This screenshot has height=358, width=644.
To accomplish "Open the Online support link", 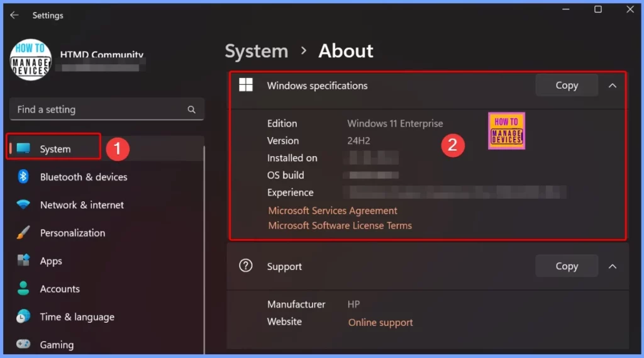I will pos(380,323).
